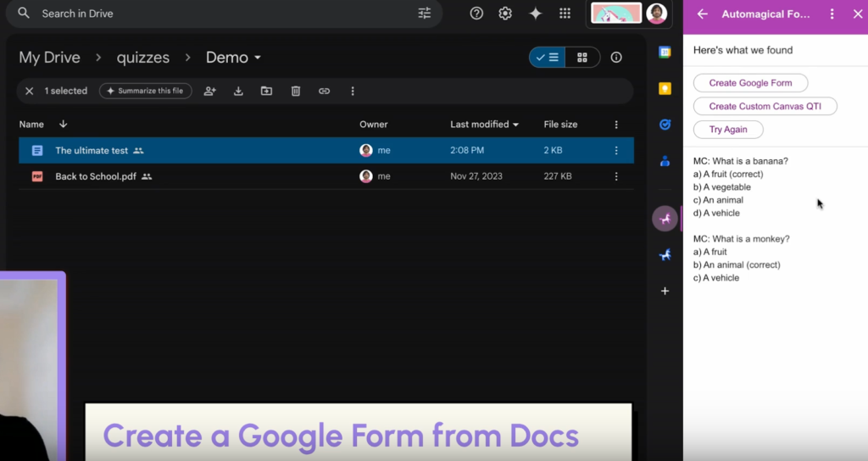
Task: Click 'a) A fruit (correct)' answer text
Action: click(x=728, y=174)
